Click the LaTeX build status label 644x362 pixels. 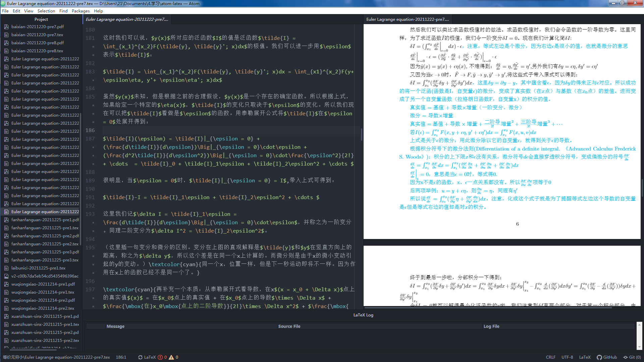tap(150, 357)
